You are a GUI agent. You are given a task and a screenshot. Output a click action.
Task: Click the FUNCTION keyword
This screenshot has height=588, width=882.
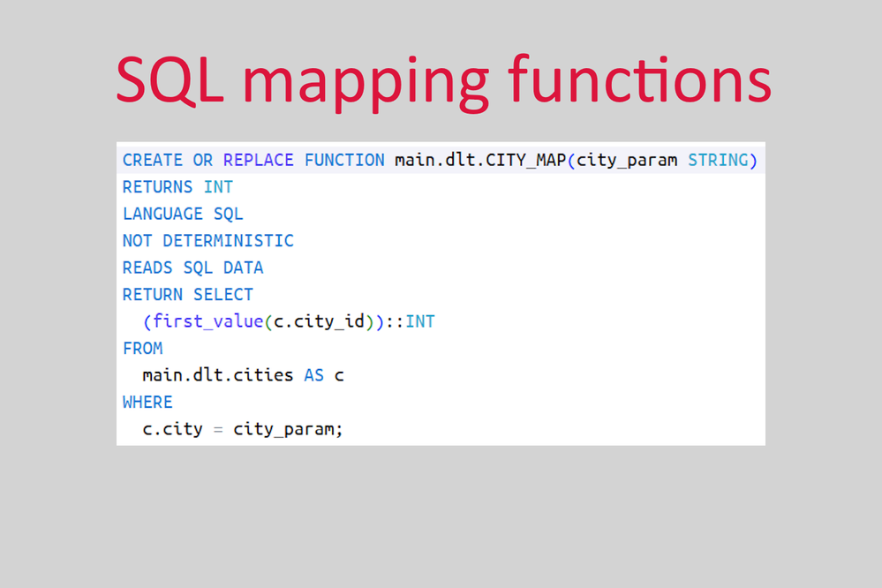344,160
